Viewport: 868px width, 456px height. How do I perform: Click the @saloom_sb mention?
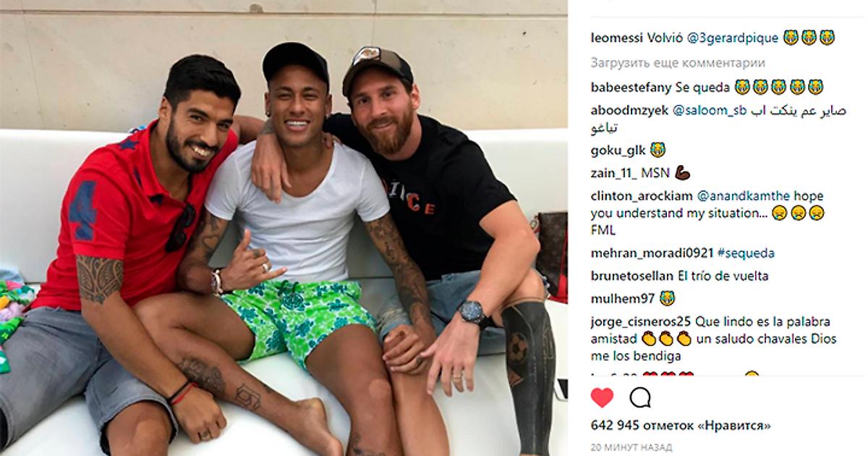pyautogui.click(x=710, y=111)
